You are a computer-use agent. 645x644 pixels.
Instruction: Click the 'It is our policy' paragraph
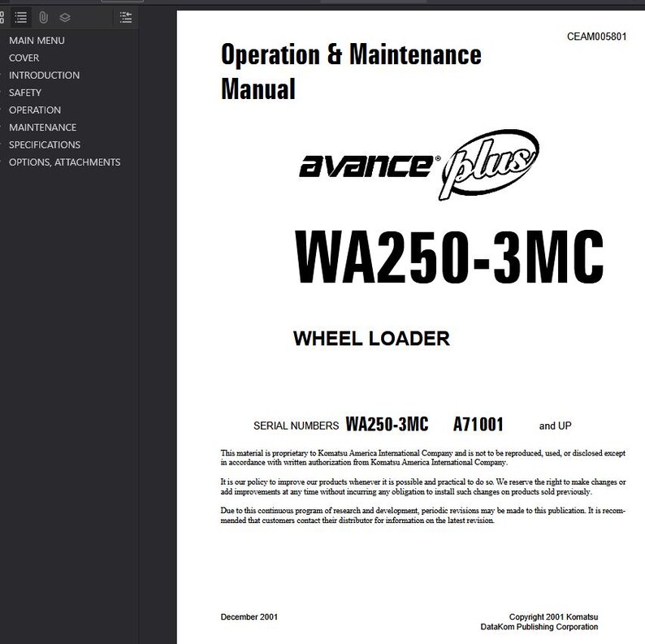pyautogui.click(x=423, y=487)
